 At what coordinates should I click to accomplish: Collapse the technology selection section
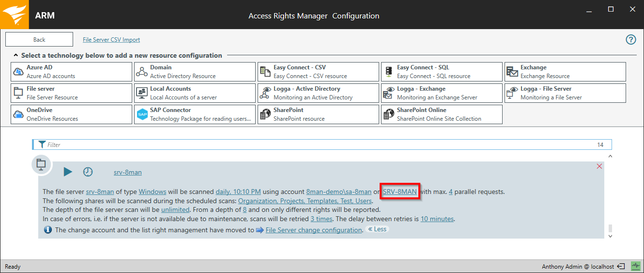(16, 55)
